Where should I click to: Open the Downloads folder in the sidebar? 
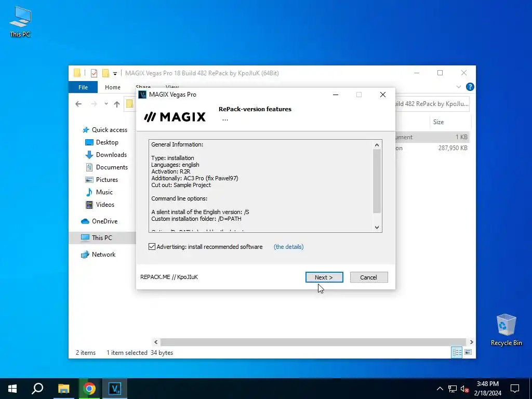pyautogui.click(x=106, y=155)
